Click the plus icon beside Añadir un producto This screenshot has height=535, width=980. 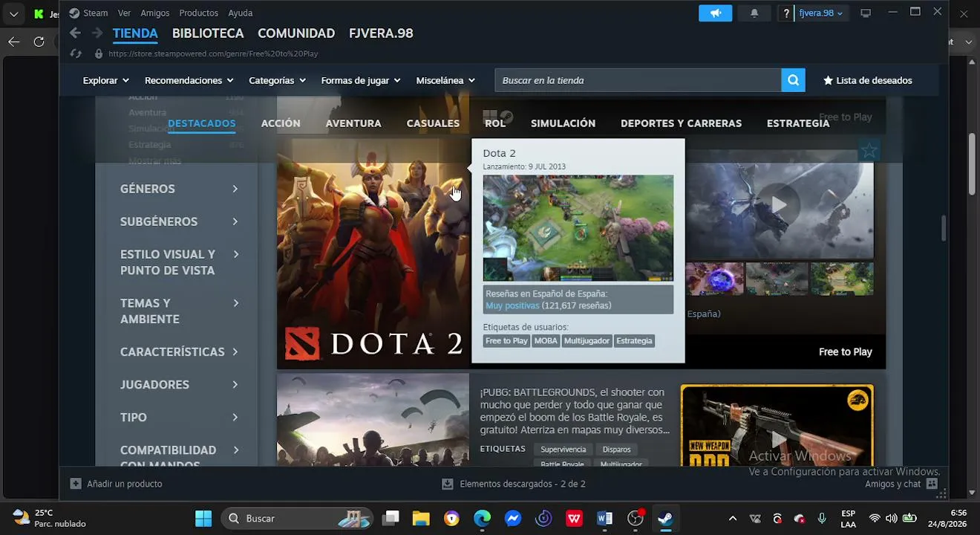coord(76,484)
